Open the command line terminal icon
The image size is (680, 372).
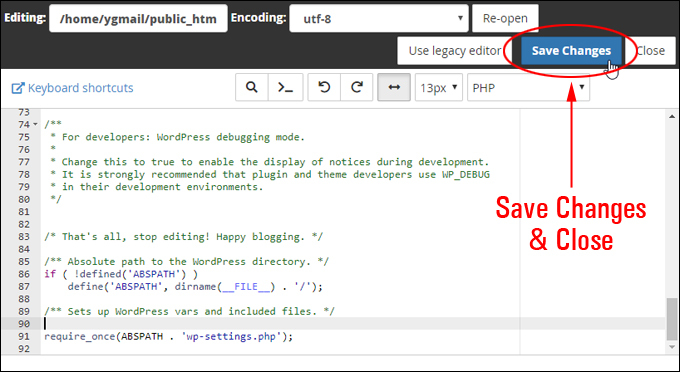(x=285, y=88)
